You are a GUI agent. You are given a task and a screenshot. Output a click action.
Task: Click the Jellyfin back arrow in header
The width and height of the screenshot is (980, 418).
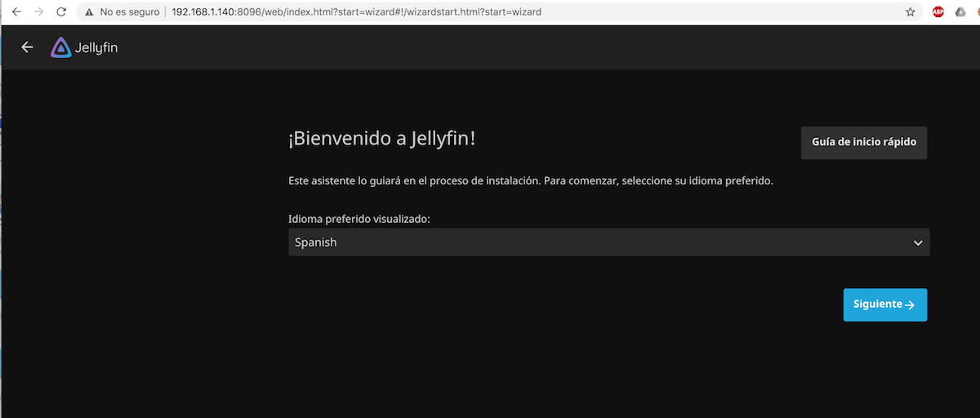click(27, 47)
